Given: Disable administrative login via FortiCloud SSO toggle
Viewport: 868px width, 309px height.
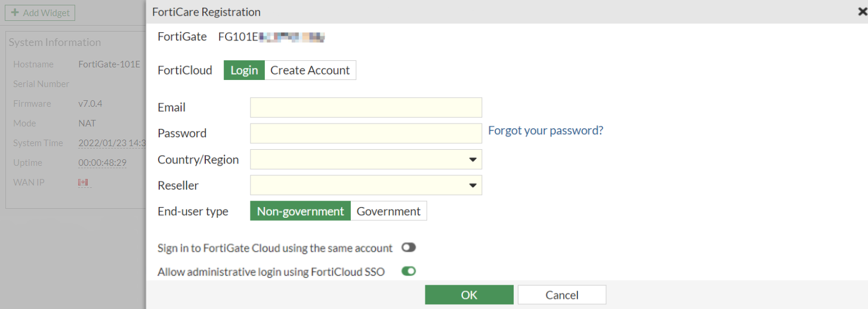Looking at the screenshot, I should [409, 271].
